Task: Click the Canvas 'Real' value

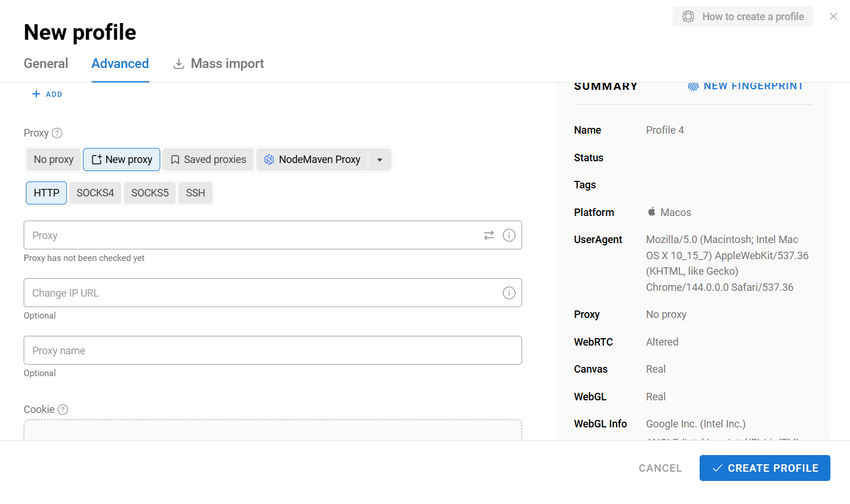Action: click(656, 369)
